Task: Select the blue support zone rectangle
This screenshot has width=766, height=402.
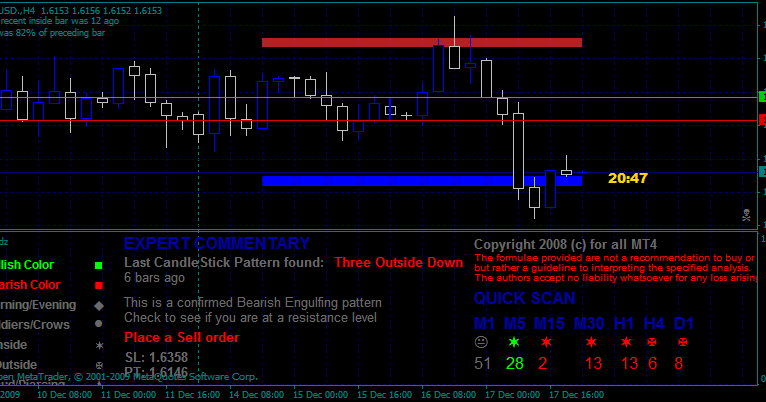Action: (422, 181)
